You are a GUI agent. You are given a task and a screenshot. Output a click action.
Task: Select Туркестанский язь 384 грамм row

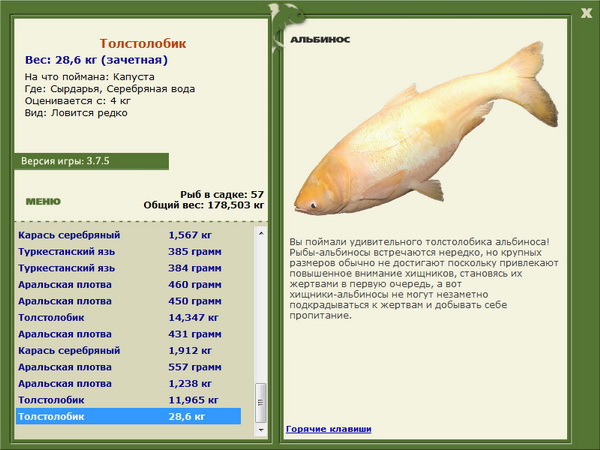click(129, 268)
